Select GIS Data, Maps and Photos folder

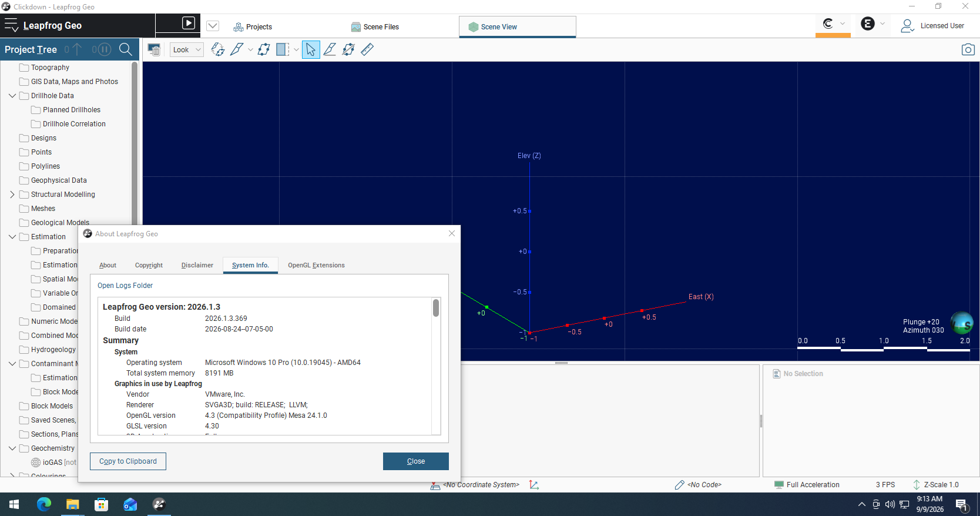tap(75, 82)
